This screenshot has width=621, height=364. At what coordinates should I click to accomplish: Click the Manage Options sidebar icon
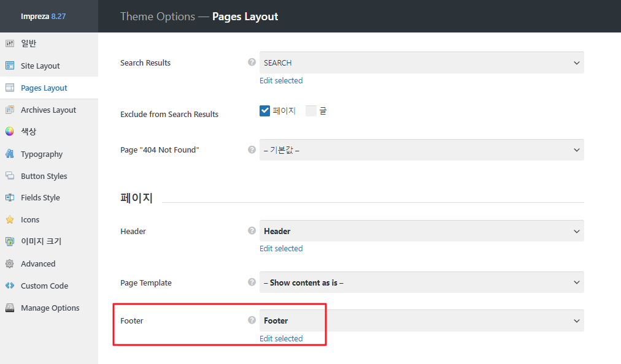coord(10,308)
